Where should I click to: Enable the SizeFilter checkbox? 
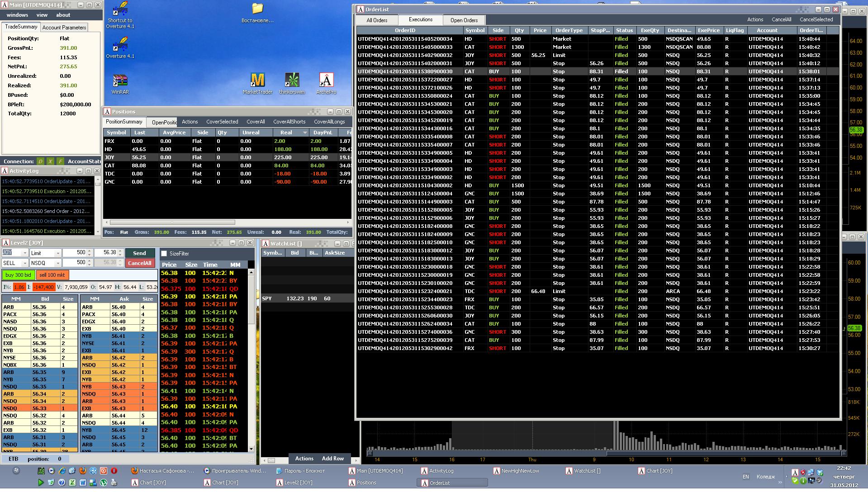point(164,254)
